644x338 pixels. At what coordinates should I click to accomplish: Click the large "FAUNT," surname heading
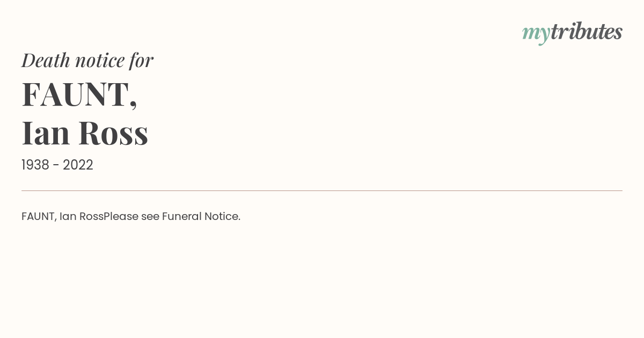point(79,94)
